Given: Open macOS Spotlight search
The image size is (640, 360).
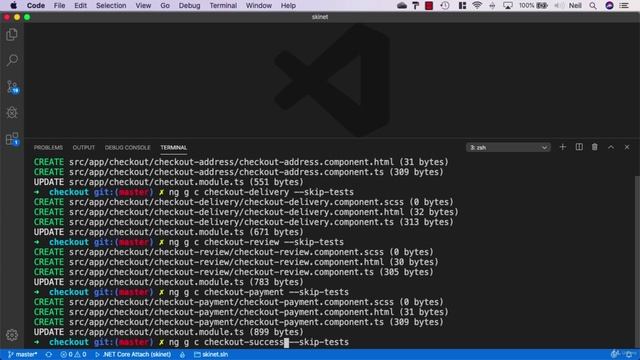Looking at the screenshot, I should click(x=593, y=6).
